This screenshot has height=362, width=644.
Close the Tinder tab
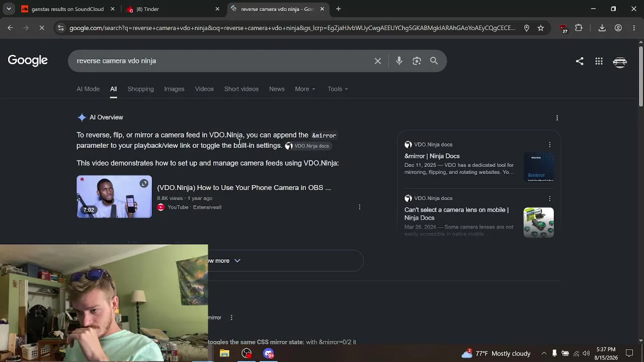tap(217, 9)
